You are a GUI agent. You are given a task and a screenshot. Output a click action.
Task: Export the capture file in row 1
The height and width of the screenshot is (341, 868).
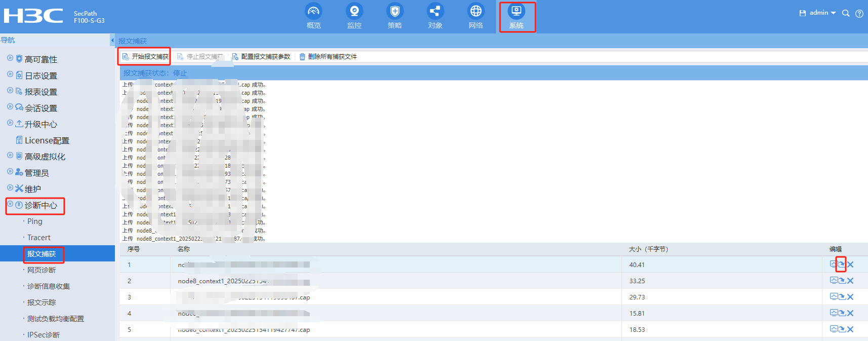click(841, 264)
